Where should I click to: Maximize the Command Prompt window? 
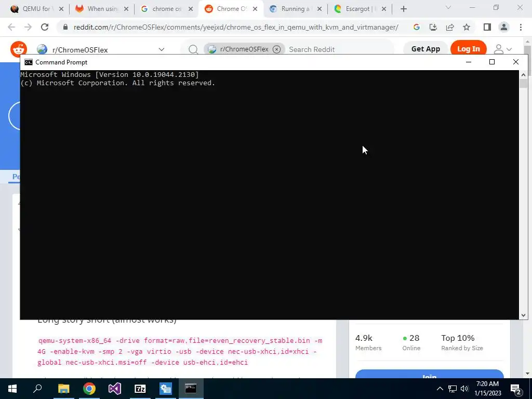pos(492,62)
